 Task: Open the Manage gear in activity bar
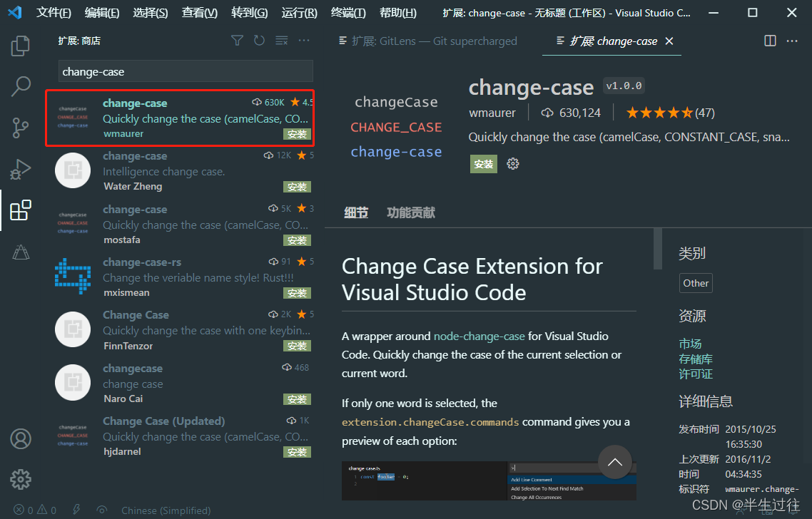pos(21,480)
